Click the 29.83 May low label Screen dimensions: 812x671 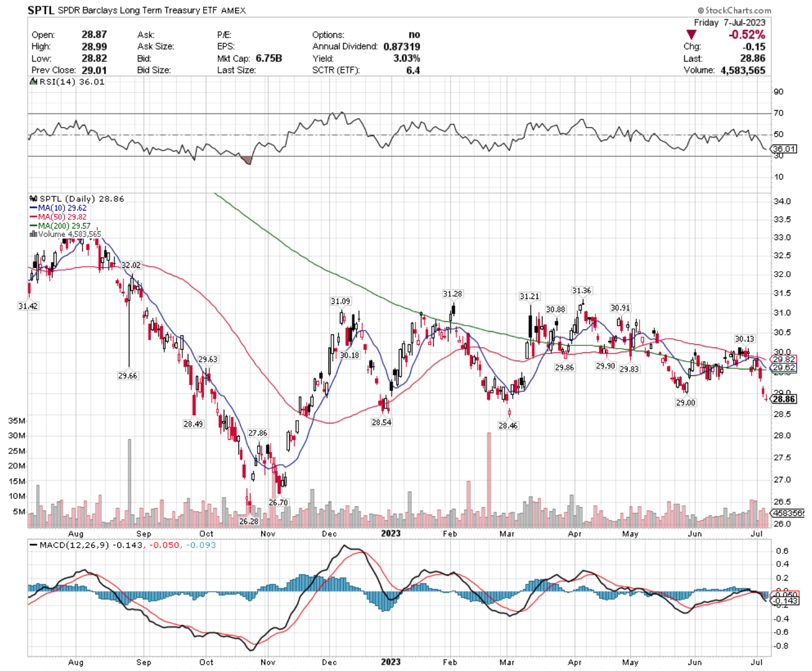coord(629,369)
